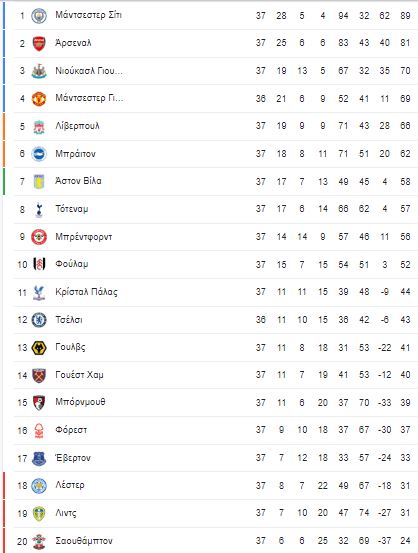Image resolution: width=418 pixels, height=553 pixels.
Task: Click the Wolves yellow-black wolf crest
Action: 39,348
